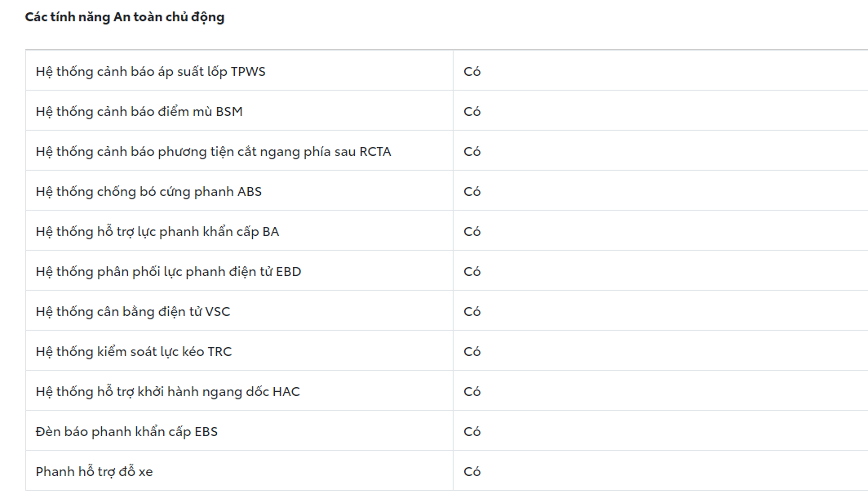Click the 'Đèn báo phanh khẩn cấp EBS' label
This screenshot has width=868, height=494.
point(127,431)
